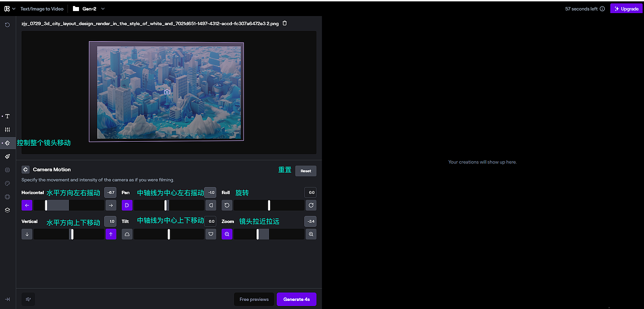Viewport: 644px width, 309px height.
Task: Click the Zoom out magnifier button
Action: 227,234
